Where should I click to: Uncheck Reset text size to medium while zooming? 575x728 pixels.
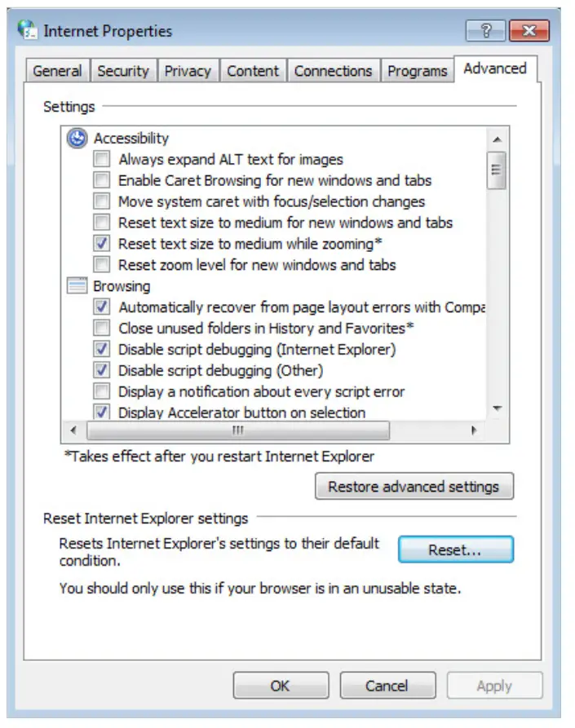(x=102, y=244)
